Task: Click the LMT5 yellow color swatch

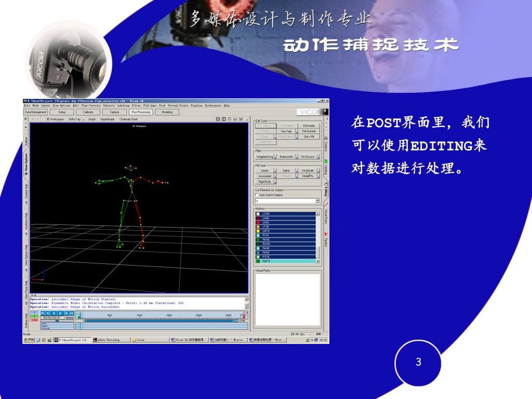Action: 258,231
